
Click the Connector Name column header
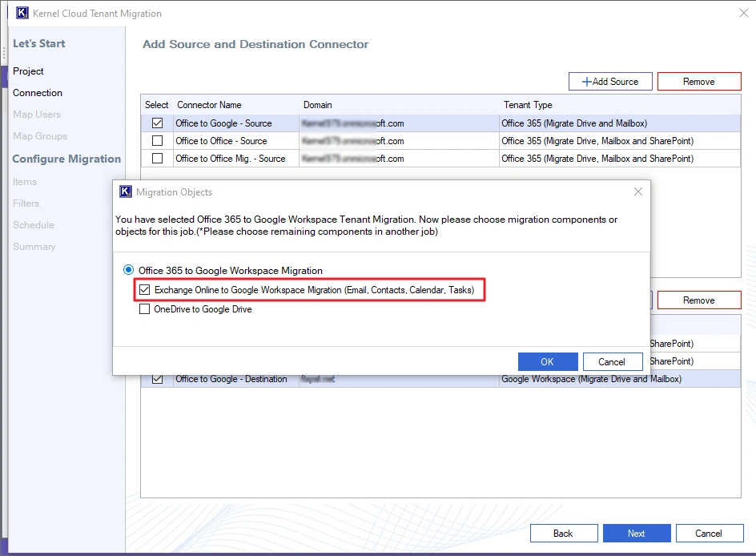210,105
